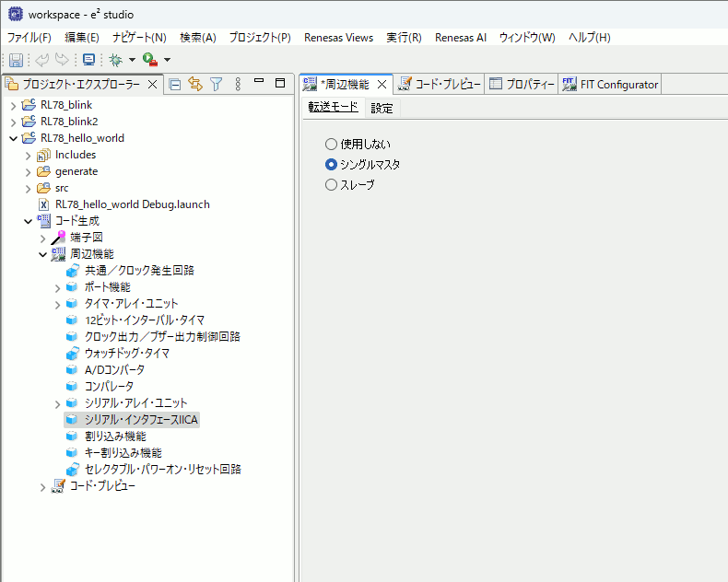Select RL78_hello_world Debug.launch file

tap(132, 204)
